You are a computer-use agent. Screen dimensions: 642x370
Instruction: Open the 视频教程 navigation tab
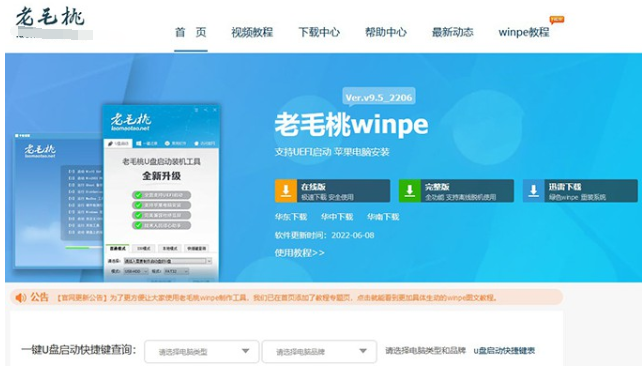click(252, 32)
